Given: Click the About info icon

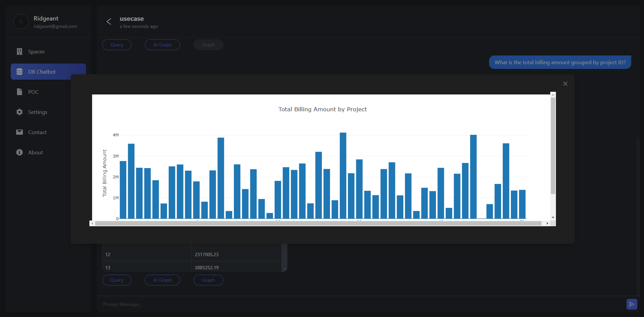Looking at the screenshot, I should pyautogui.click(x=19, y=152).
